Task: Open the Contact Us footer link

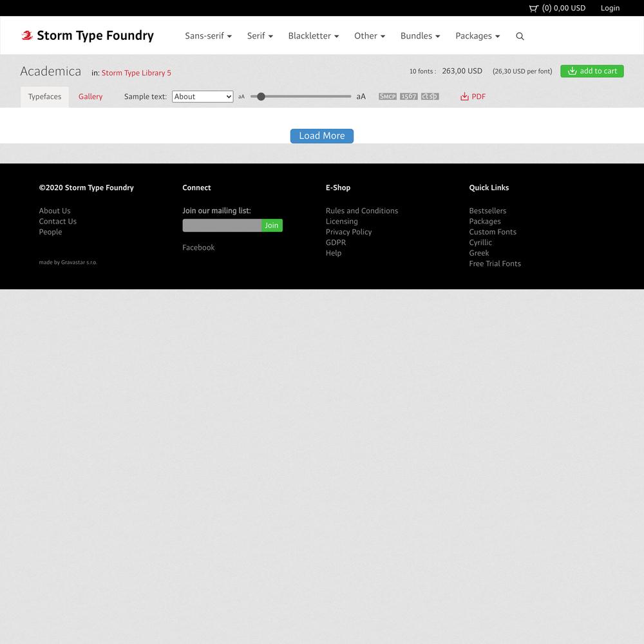Action: coord(58,222)
